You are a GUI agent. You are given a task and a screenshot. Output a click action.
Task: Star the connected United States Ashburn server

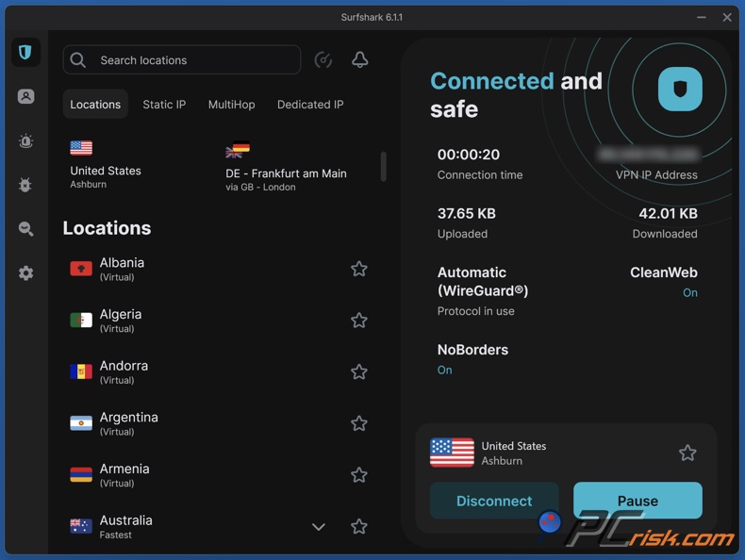tap(687, 453)
